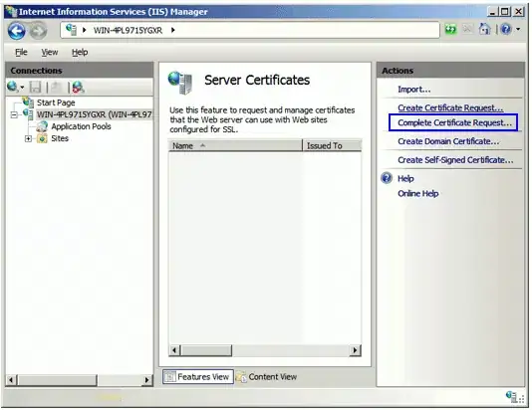The image size is (532, 410).
Task: Open the Help toolbar dropdown arrow
Action: 518,30
